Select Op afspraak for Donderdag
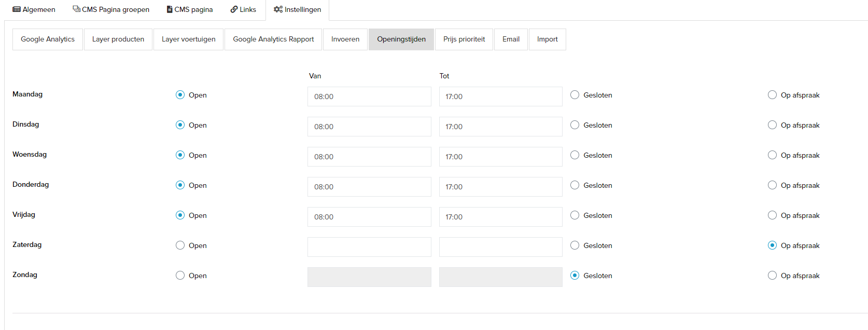868x330 pixels. point(772,185)
